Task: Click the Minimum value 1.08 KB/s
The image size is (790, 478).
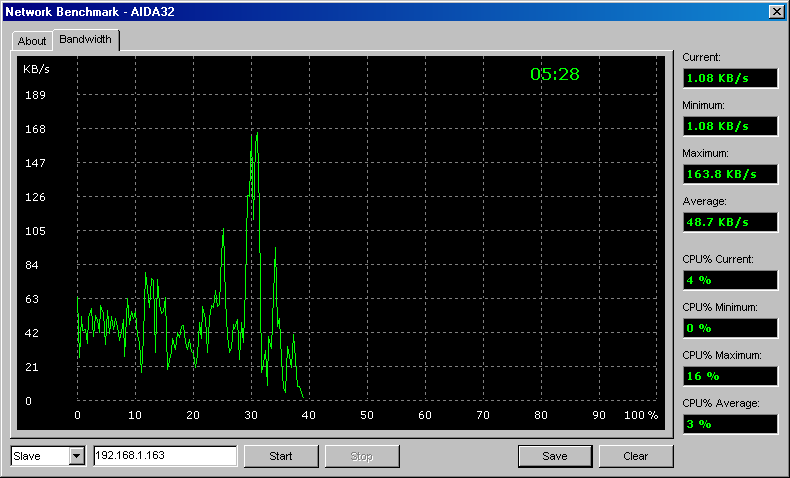Action: coord(730,126)
